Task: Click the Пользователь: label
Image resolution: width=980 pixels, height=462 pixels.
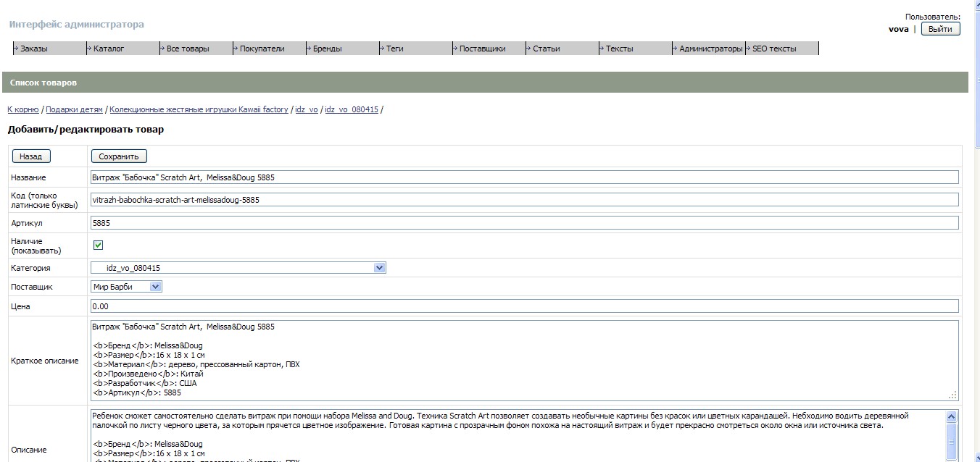Action: (x=933, y=17)
